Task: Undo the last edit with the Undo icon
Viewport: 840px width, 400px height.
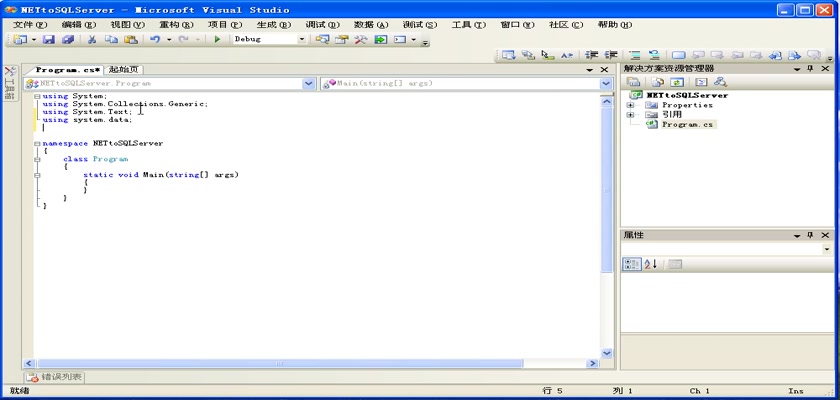Action: [x=155, y=40]
